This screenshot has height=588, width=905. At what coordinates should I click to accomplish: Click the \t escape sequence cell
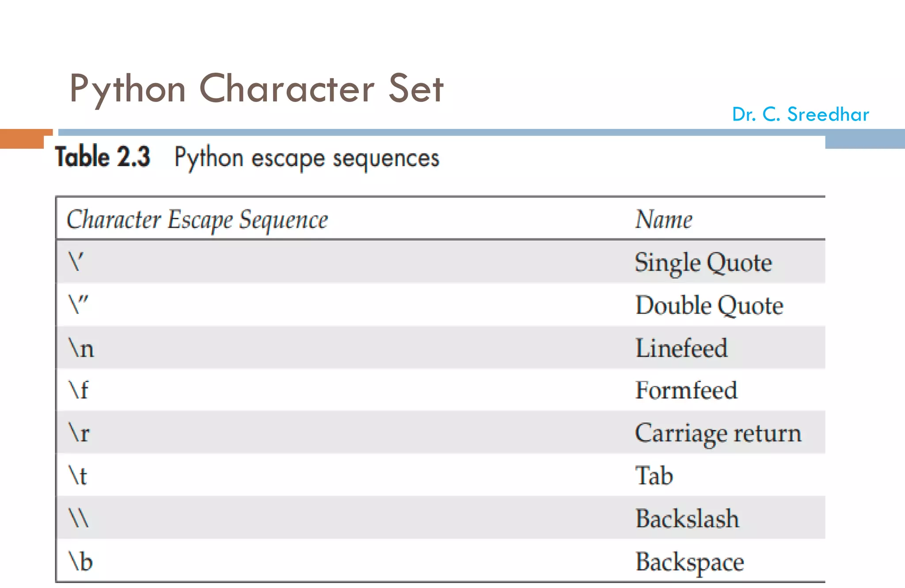78,476
